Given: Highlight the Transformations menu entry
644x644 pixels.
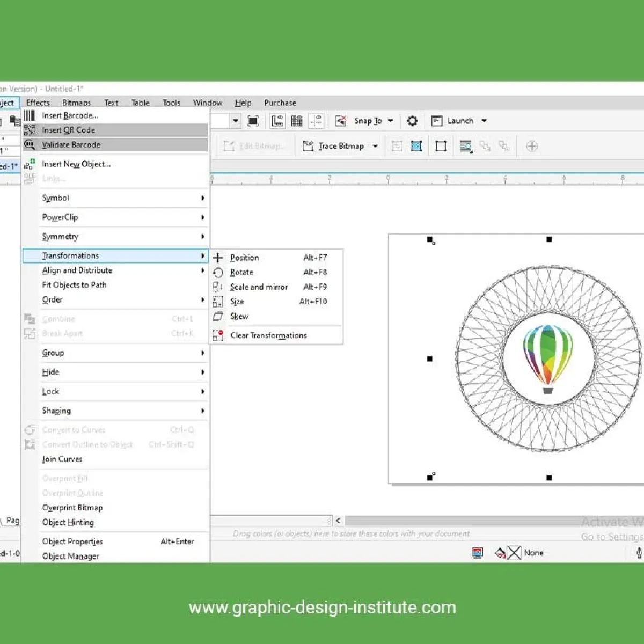Looking at the screenshot, I should (115, 255).
